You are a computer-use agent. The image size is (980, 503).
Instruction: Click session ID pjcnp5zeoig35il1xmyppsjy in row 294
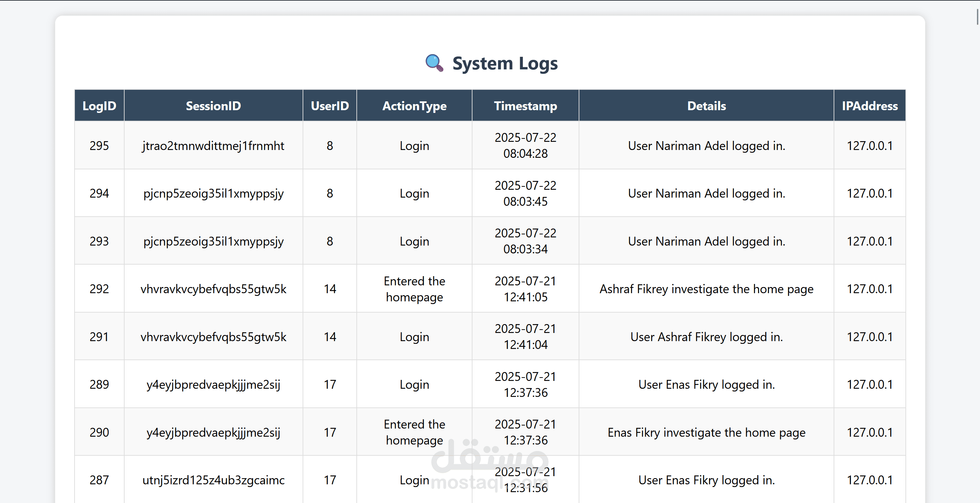coord(213,194)
